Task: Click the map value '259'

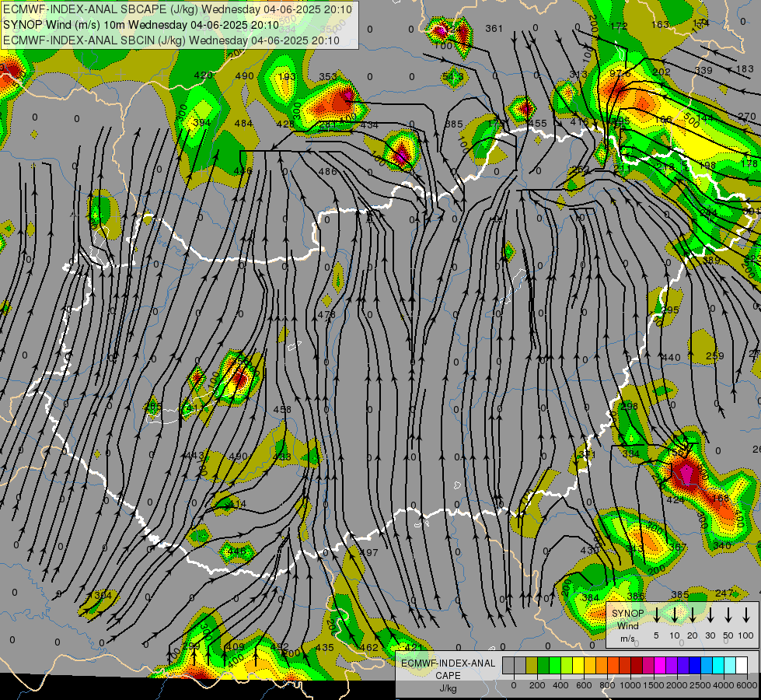Action: [x=715, y=355]
